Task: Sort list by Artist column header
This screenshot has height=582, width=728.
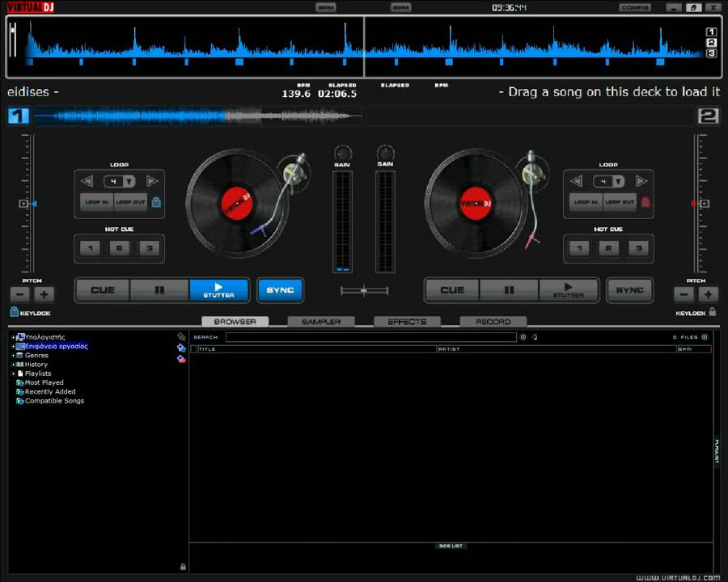Action: (557, 349)
